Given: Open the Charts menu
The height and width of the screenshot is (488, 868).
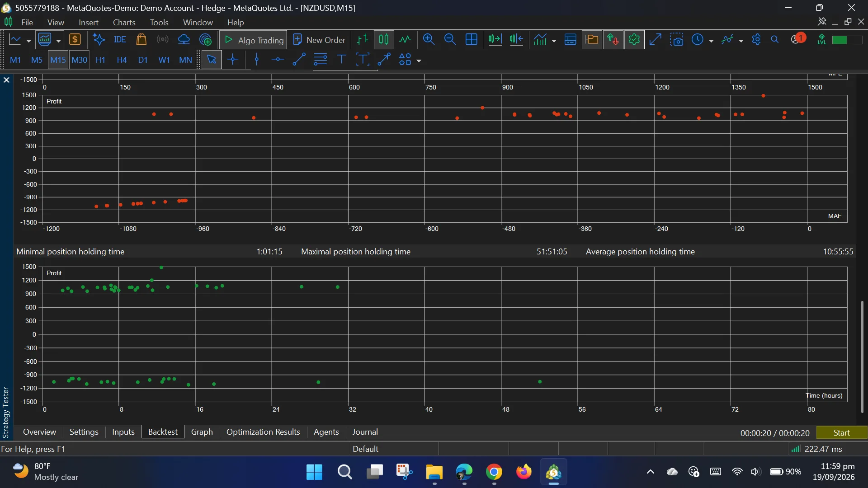Looking at the screenshot, I should [x=124, y=22].
